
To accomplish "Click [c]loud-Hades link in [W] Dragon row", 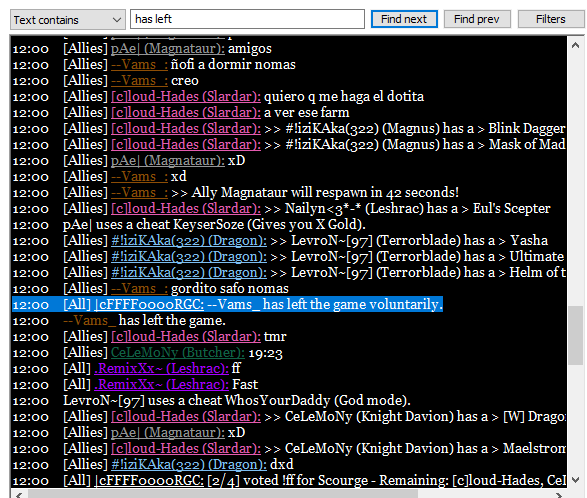I will click(186, 417).
